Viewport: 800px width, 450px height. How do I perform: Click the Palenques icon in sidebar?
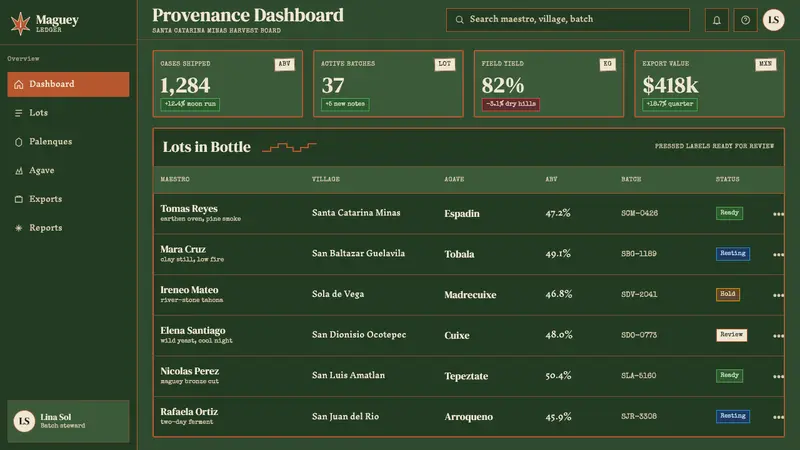[x=19, y=142]
